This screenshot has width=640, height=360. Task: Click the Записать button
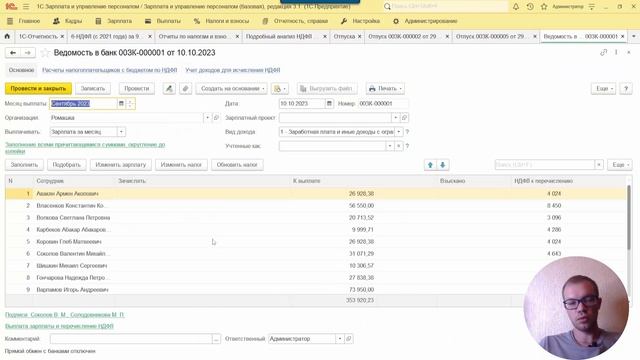tap(93, 89)
